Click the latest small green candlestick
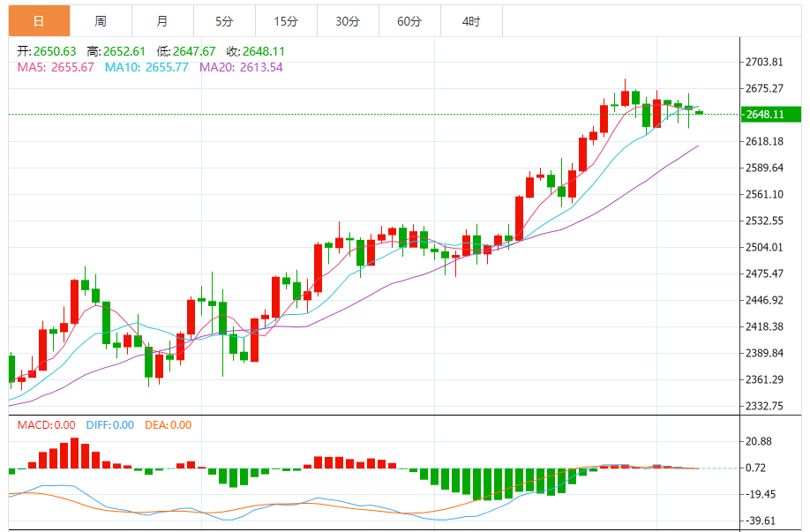The height and width of the screenshot is (532, 810). click(700, 112)
